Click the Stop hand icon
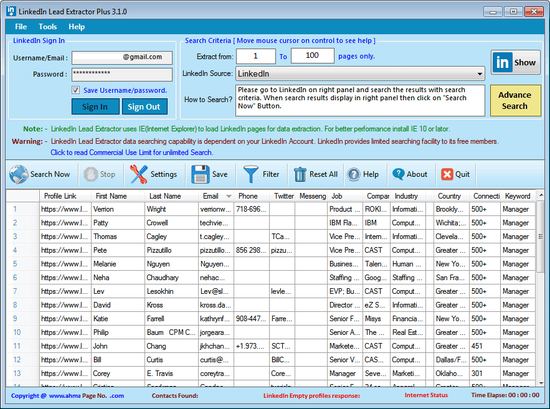Viewport: 550px width, 409px height. tap(91, 174)
